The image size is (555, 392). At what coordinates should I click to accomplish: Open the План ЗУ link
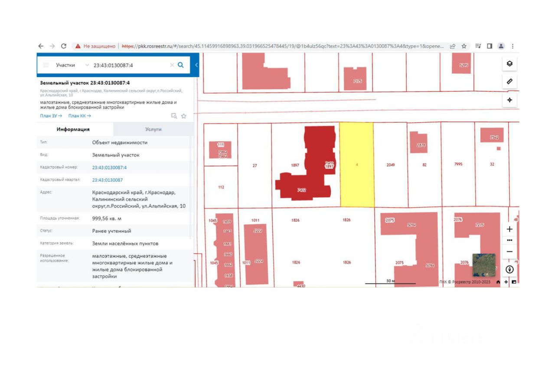point(51,116)
